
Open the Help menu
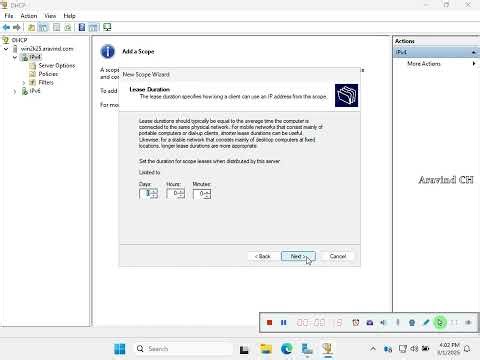tap(69, 16)
